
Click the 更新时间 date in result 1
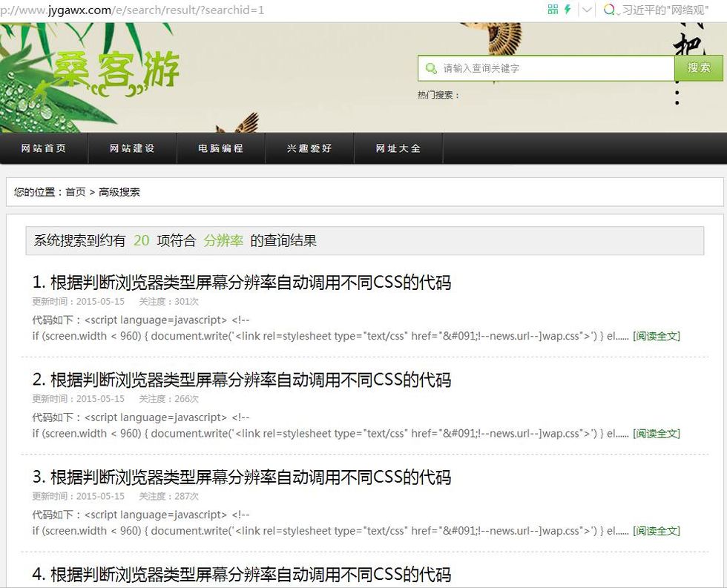[x=79, y=302]
